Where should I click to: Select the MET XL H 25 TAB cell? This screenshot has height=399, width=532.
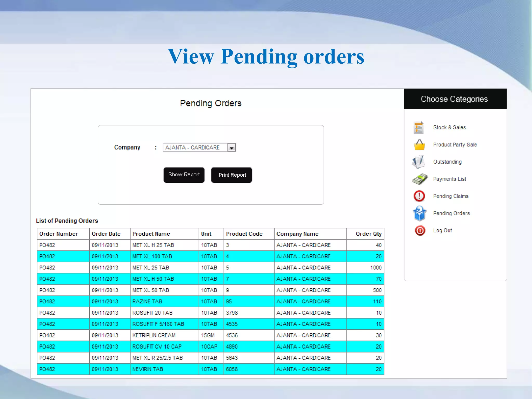click(x=164, y=245)
